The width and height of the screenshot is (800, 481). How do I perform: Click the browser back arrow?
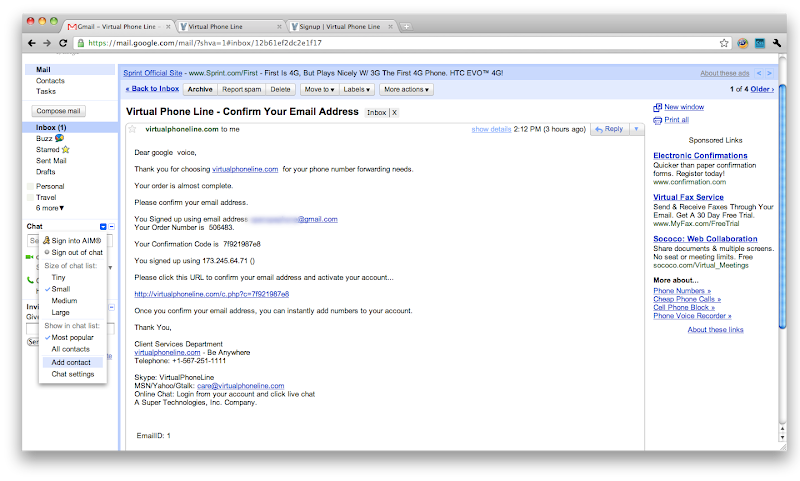[x=32, y=43]
